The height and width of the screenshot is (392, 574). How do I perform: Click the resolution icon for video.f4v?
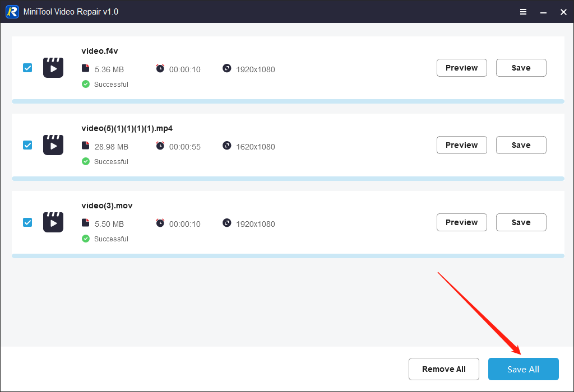tap(226, 68)
